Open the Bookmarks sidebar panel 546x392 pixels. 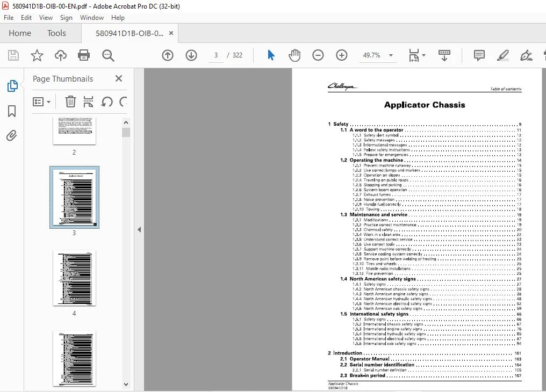(12, 111)
